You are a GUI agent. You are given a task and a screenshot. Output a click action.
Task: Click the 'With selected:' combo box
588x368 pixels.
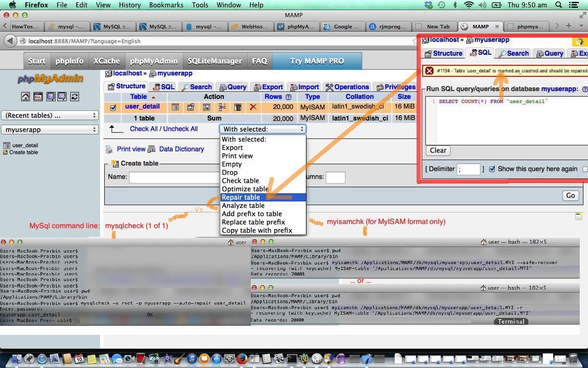(x=263, y=129)
